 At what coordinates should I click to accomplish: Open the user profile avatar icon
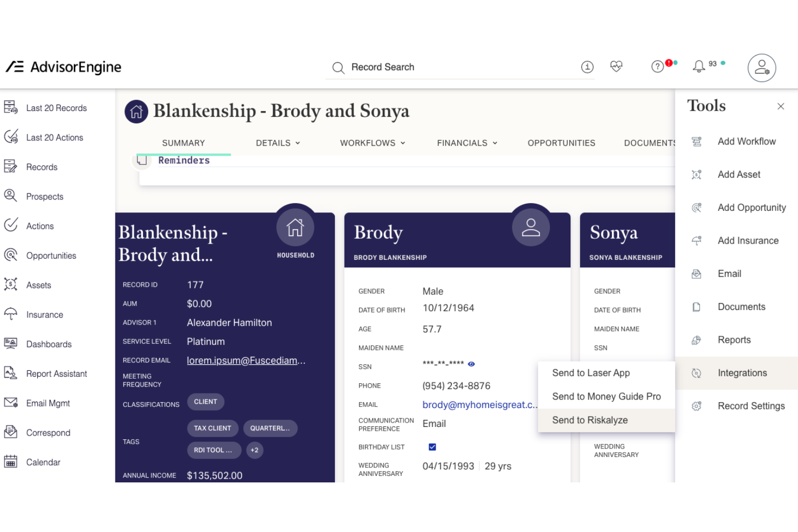(x=761, y=68)
